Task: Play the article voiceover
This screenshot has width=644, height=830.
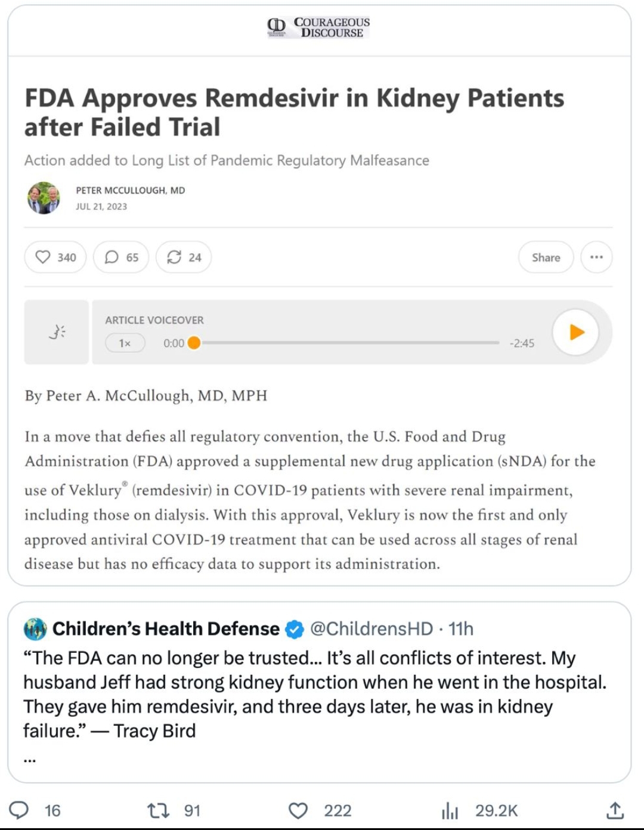Action: [575, 332]
